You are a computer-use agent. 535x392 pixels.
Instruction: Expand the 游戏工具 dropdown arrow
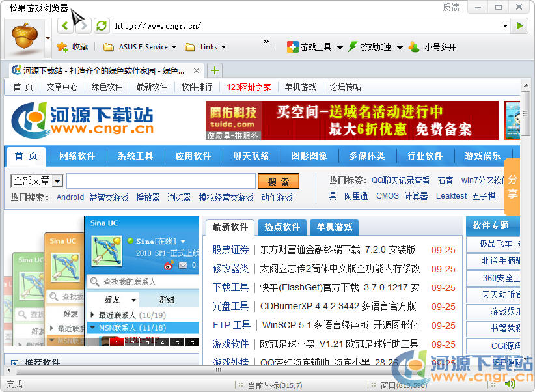click(340, 48)
